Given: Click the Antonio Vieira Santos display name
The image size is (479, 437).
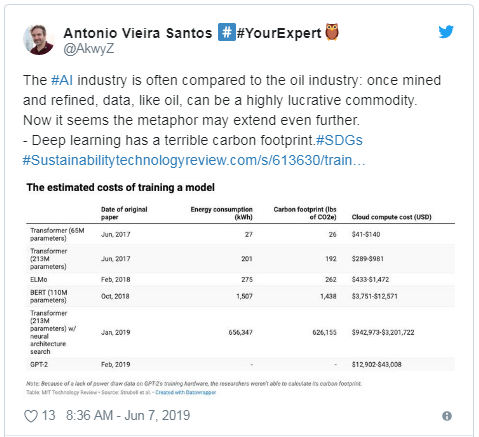Looking at the screenshot, I should pos(138,33).
